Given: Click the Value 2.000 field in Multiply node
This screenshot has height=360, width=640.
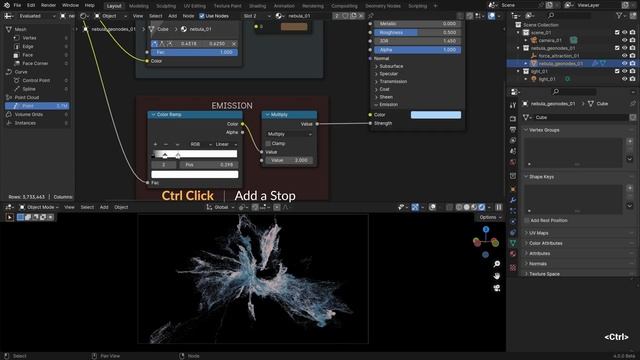Looking at the screenshot, I should (x=289, y=160).
